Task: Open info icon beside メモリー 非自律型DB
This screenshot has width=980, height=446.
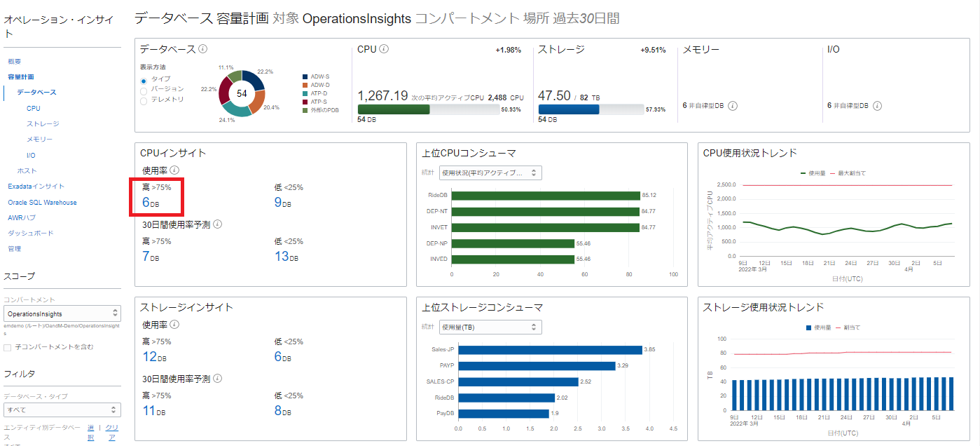Action: tap(733, 106)
